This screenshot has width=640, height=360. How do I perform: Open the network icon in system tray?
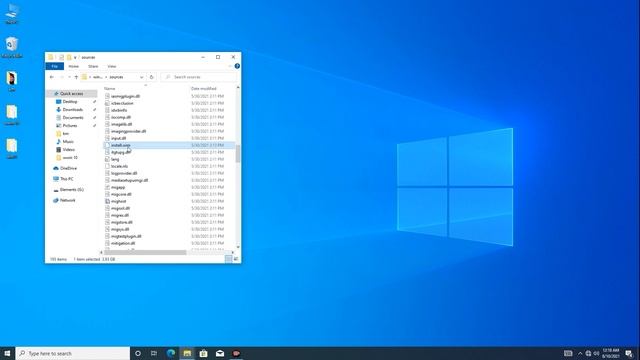click(588, 353)
